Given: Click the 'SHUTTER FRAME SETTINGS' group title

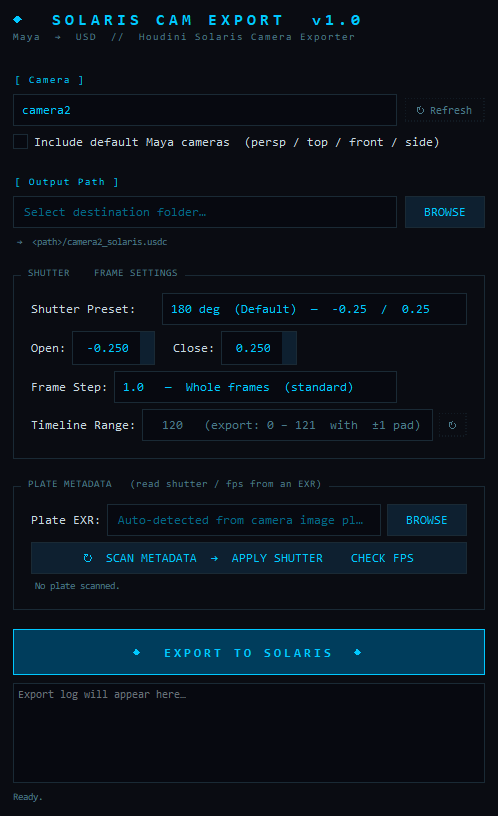Looking at the screenshot, I should pos(103,273).
